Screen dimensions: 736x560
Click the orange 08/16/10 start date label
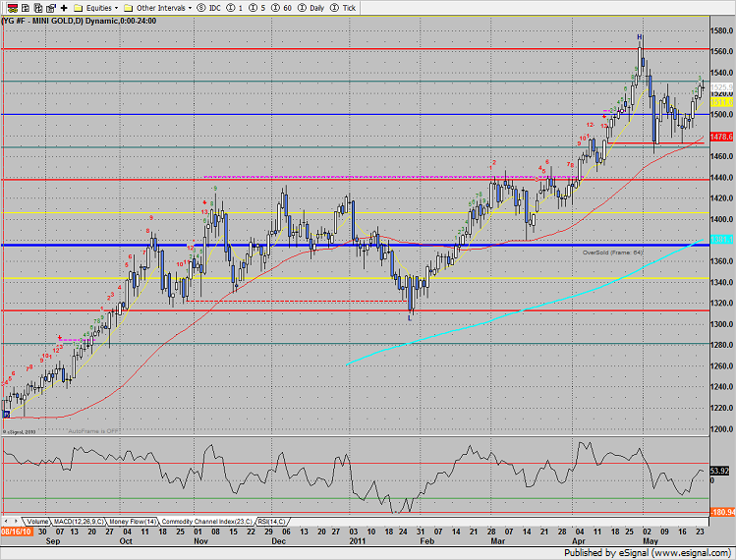point(17,532)
